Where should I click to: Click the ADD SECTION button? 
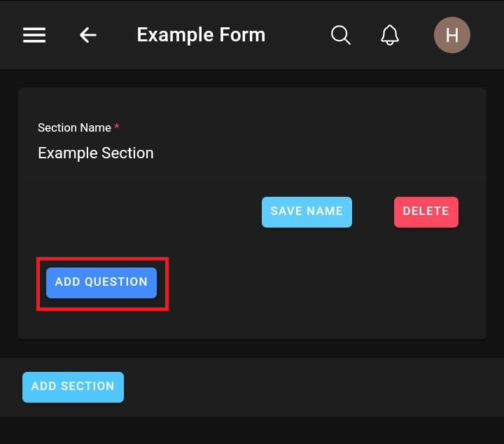[73, 387]
